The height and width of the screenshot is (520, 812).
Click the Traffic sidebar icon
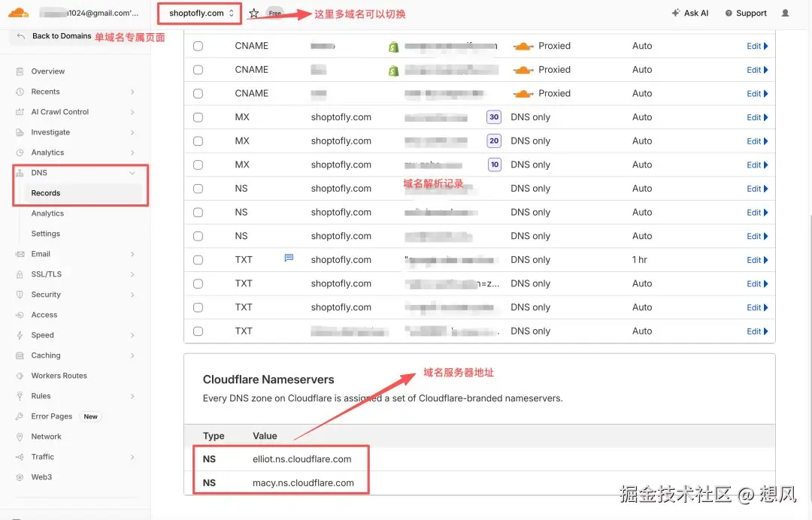(x=20, y=457)
